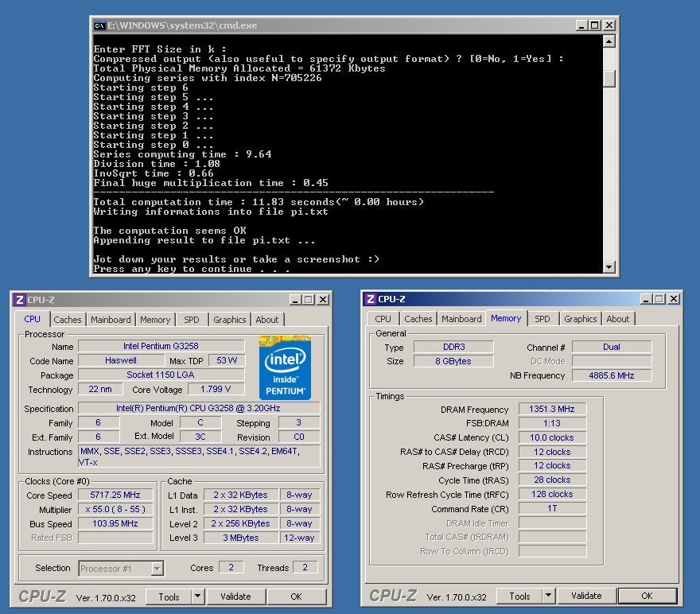This screenshot has height=614, width=700.
Task: Click Tools button in left CPU-Z
Action: pyautogui.click(x=169, y=597)
